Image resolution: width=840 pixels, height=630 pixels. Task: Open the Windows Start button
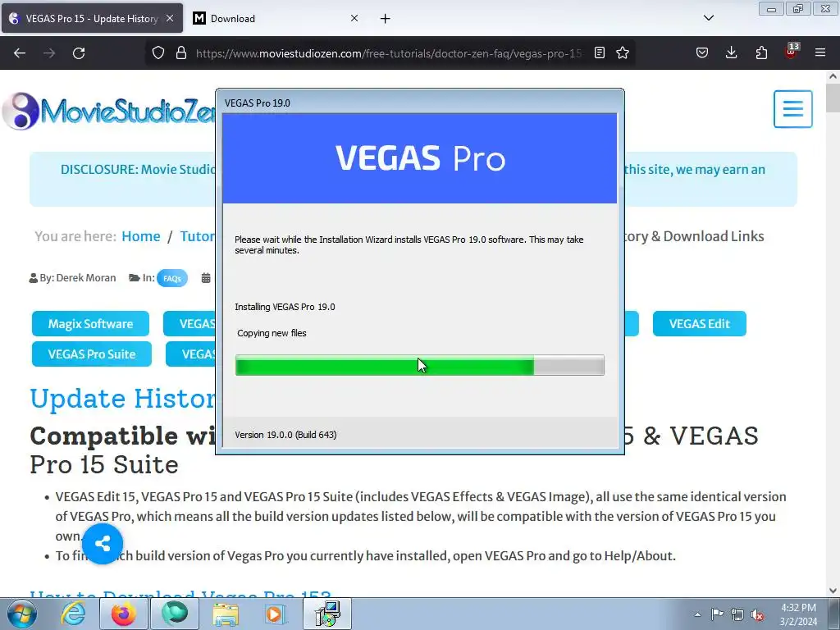(x=21, y=614)
